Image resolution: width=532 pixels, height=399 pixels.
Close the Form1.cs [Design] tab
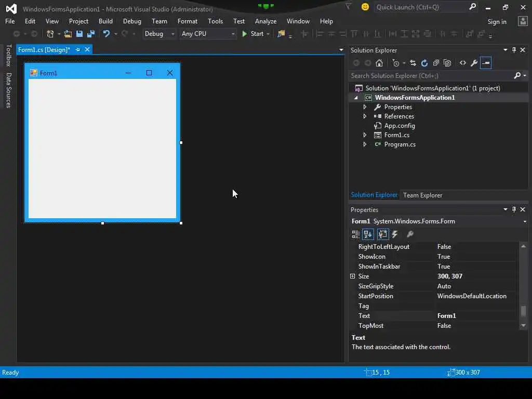87,49
